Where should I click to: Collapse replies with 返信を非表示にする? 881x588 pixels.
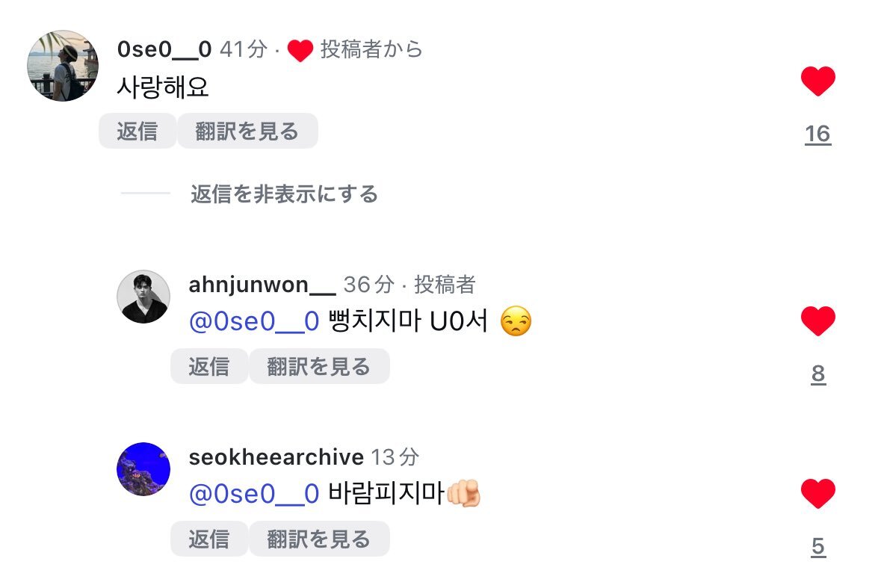284,194
